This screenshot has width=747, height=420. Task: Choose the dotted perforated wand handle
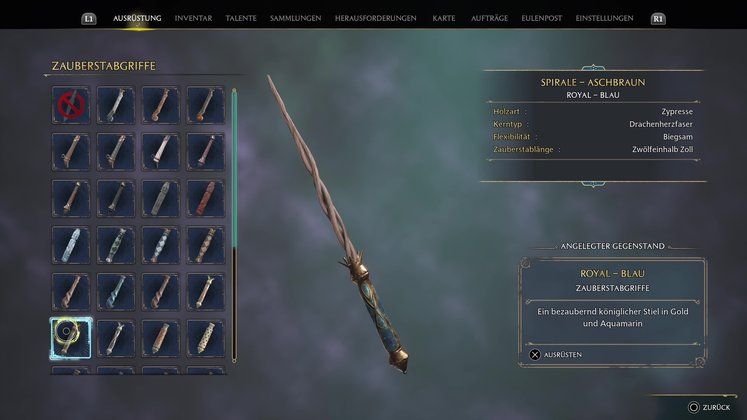[206, 338]
